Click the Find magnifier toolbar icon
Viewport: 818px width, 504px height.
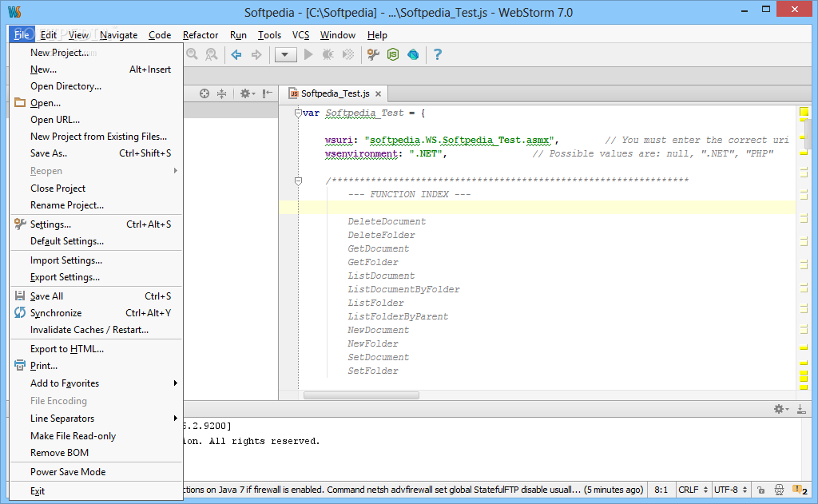pyautogui.click(x=192, y=54)
